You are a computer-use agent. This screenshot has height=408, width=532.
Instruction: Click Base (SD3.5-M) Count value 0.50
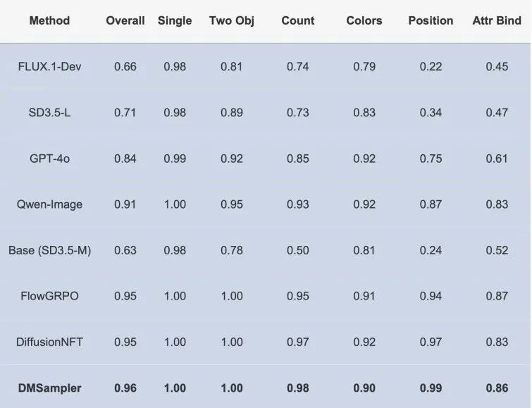(x=298, y=250)
